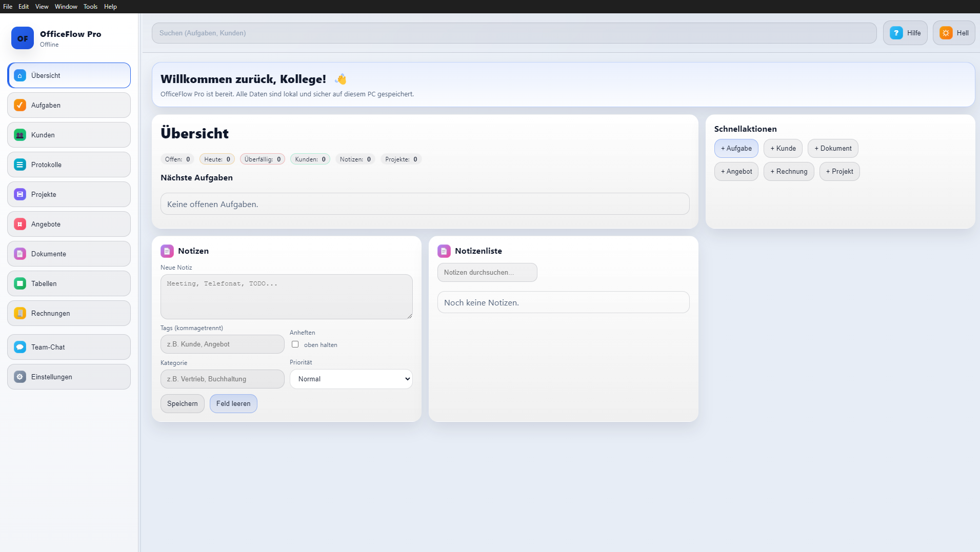The width and height of the screenshot is (980, 552).
Task: Open the Protokolle section label
Action: (x=46, y=165)
